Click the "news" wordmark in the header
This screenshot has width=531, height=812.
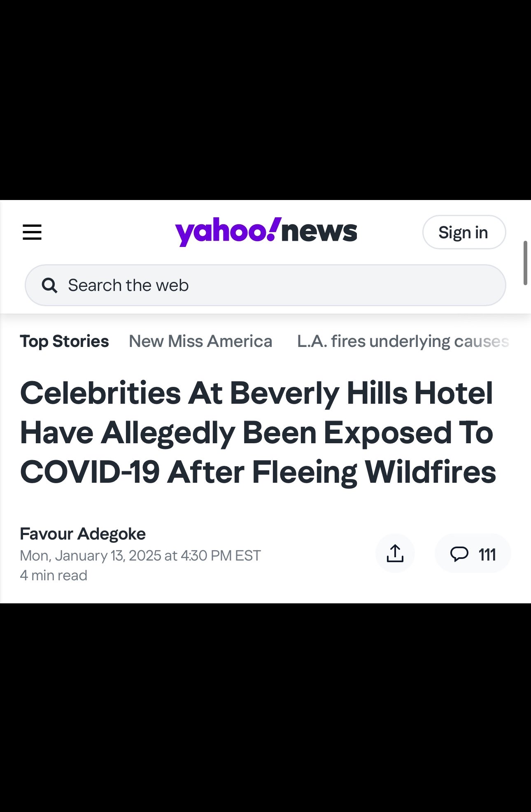(319, 232)
